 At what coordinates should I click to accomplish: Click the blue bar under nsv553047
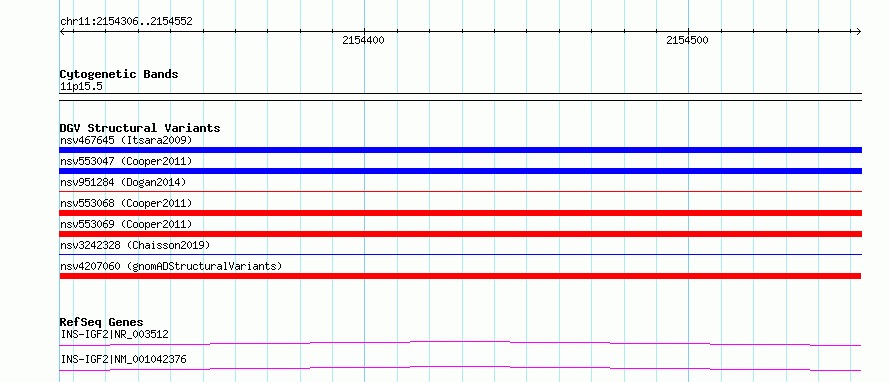[x=460, y=171]
